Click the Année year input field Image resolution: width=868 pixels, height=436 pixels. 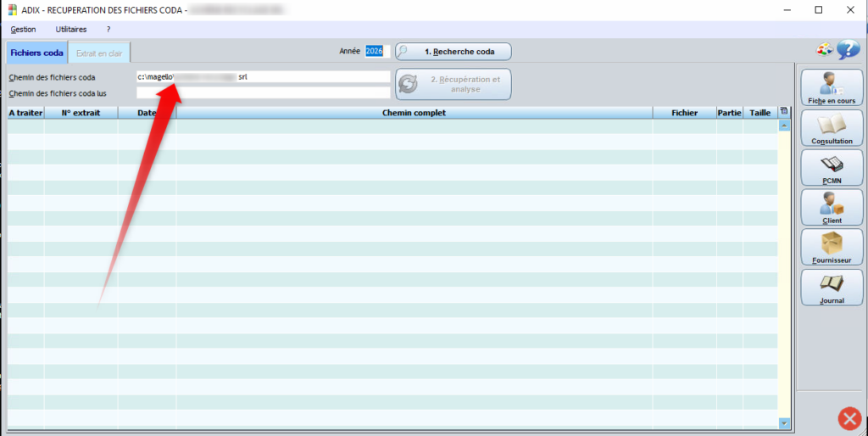coord(375,52)
